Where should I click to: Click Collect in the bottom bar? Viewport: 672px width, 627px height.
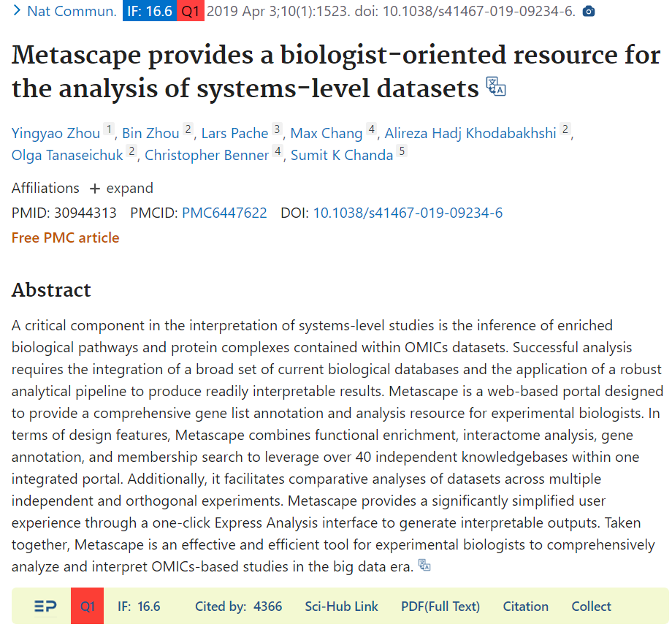pyautogui.click(x=591, y=607)
